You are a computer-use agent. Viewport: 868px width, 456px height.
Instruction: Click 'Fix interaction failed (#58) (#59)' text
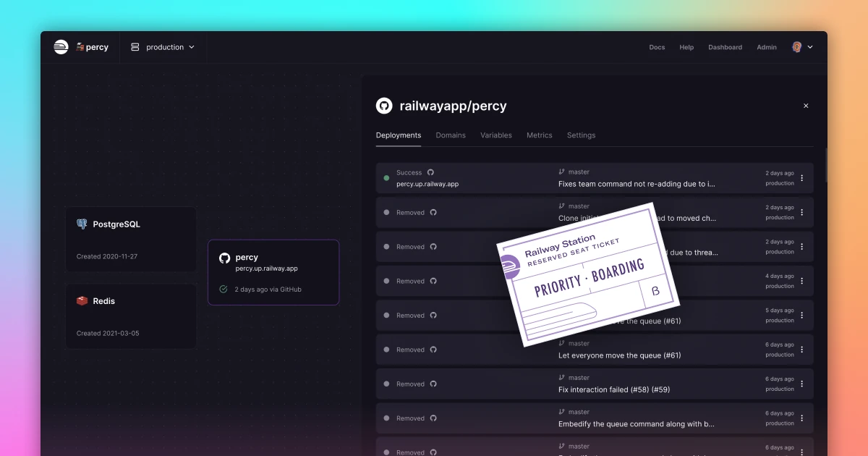(x=614, y=389)
